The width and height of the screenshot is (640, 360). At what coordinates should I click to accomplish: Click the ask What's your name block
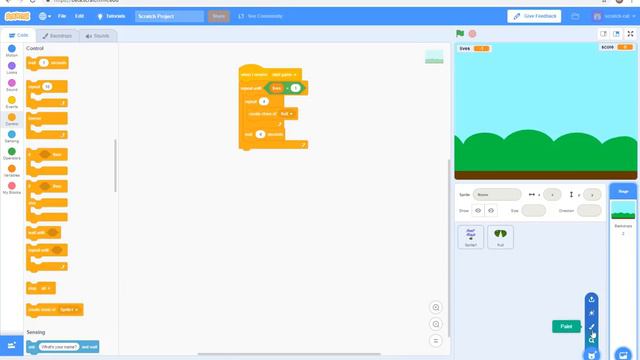click(x=63, y=347)
